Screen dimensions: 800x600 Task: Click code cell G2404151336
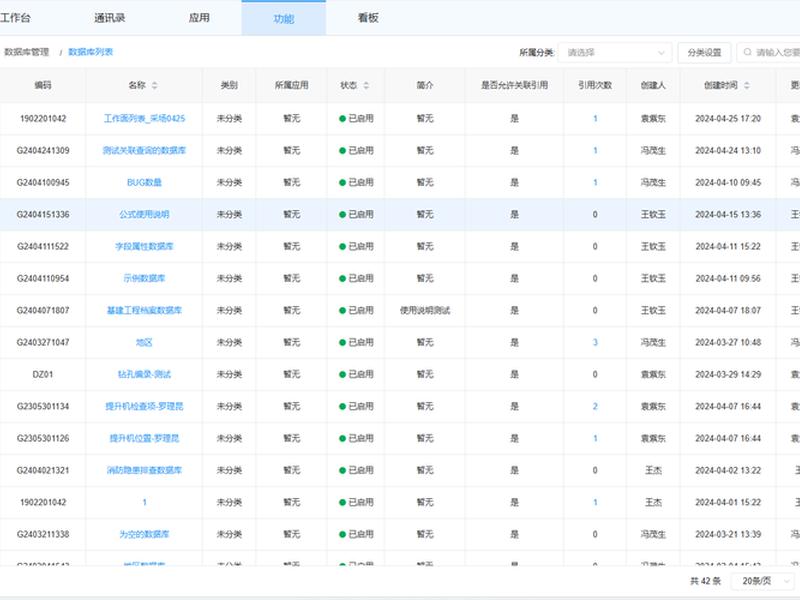click(x=43, y=214)
